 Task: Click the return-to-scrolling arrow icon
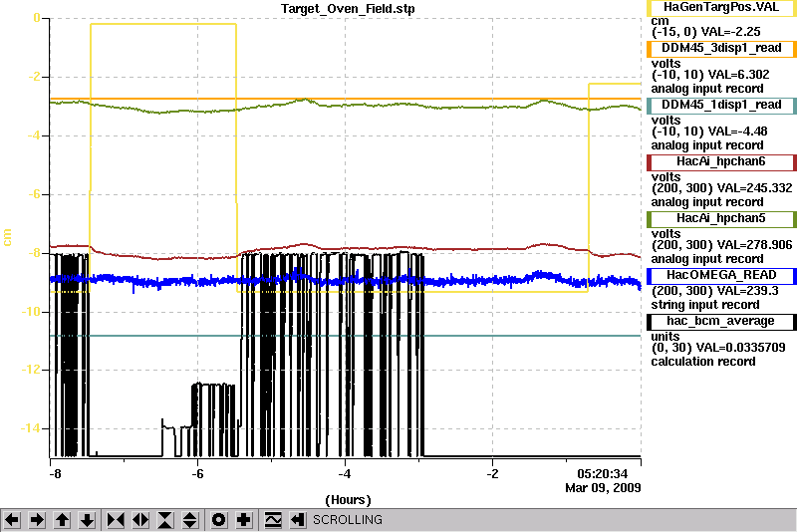pos(298,520)
